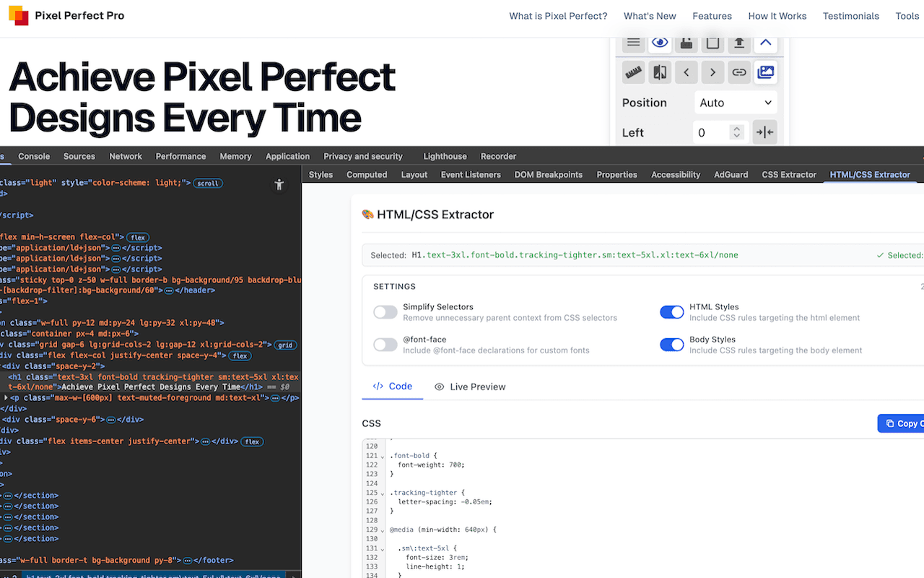Click the Selected element selector text field
This screenshot has height=578, width=924.
click(643, 255)
